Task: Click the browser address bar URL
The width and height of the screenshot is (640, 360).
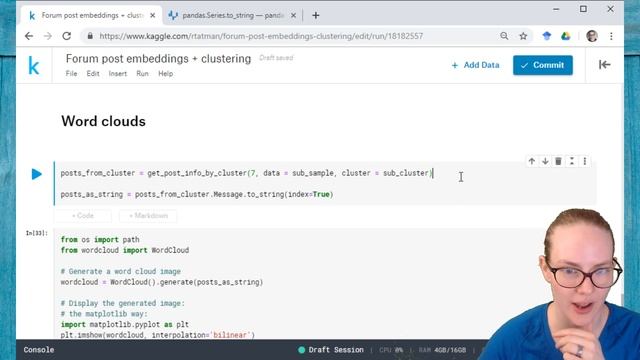Action: (261, 36)
